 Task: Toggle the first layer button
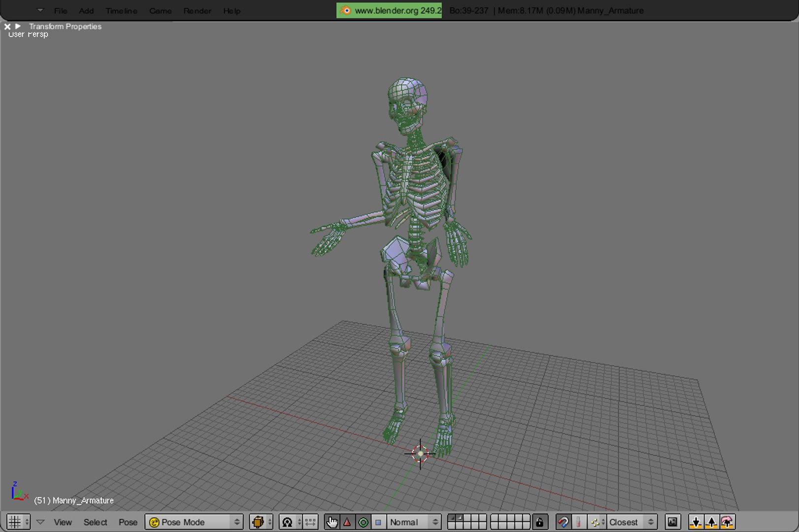451,518
